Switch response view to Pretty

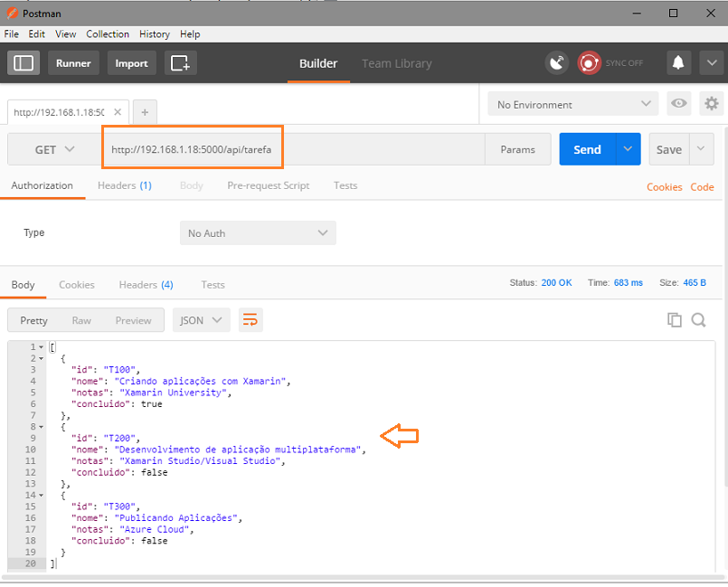tap(33, 320)
